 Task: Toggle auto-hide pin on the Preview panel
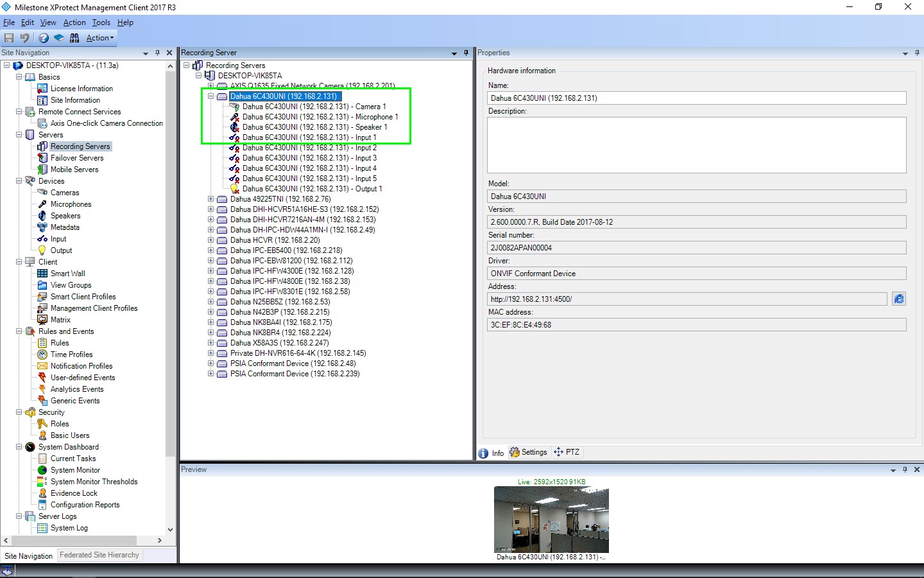(905, 469)
